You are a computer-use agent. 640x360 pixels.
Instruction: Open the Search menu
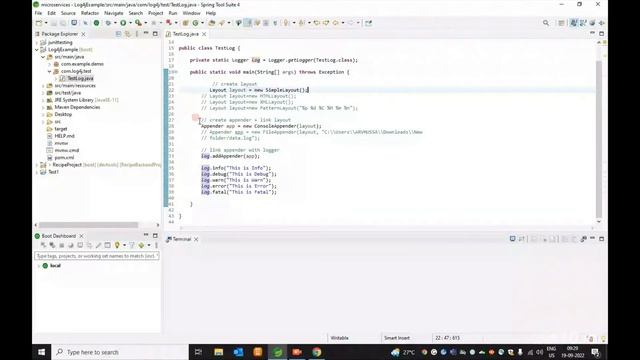(136, 13)
